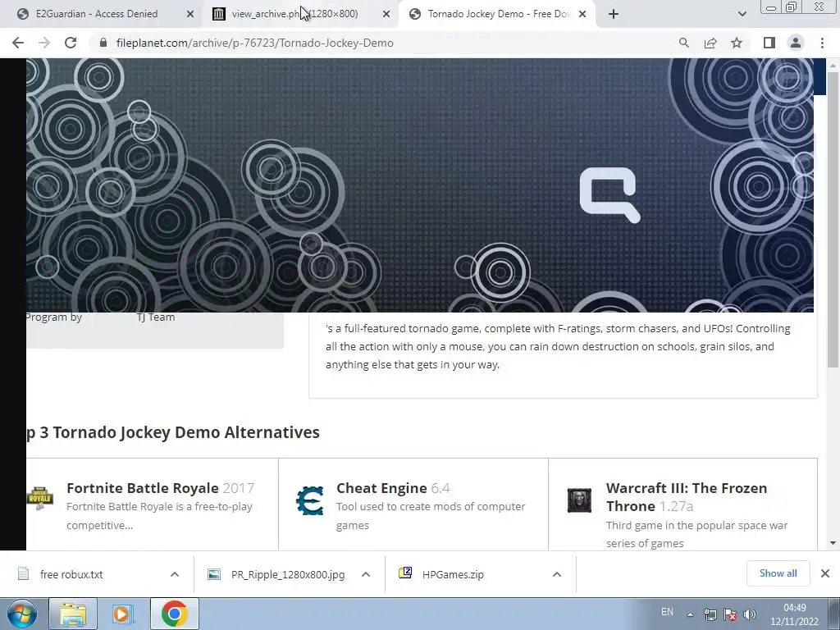Open downloaded PR_Ripple_1280x800.jpg

click(288, 574)
